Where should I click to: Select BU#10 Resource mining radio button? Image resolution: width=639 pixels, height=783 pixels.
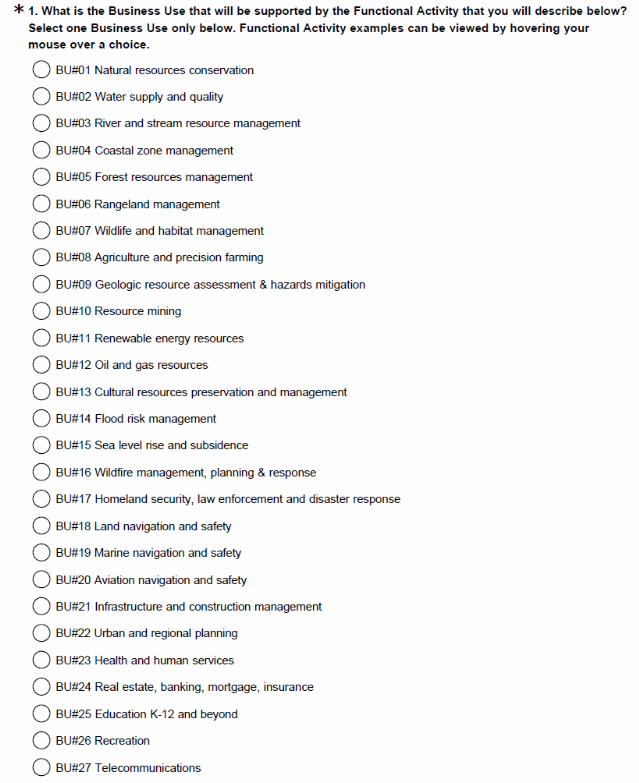pos(42,312)
